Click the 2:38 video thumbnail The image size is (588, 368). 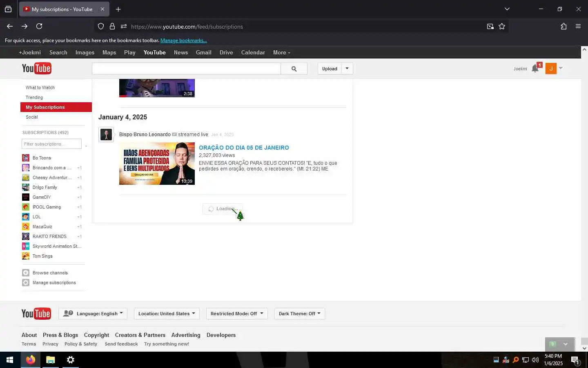point(157,88)
